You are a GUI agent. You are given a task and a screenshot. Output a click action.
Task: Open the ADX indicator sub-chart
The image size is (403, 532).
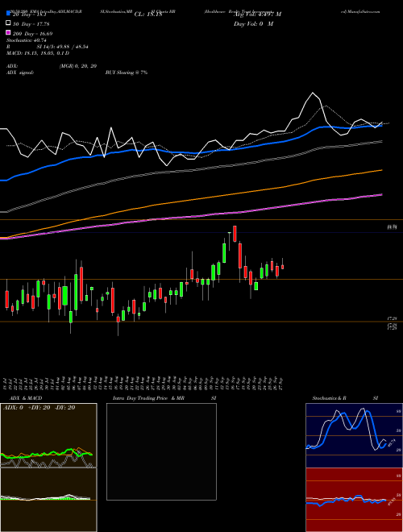coord(48,435)
